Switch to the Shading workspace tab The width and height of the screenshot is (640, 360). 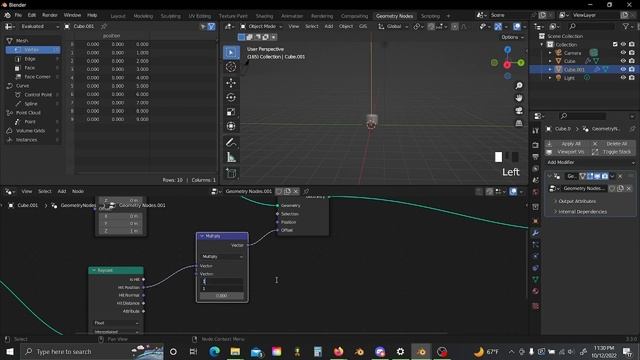point(264,16)
